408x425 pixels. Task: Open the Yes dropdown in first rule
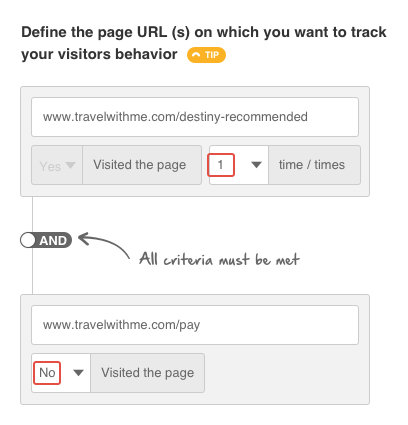tap(57, 165)
